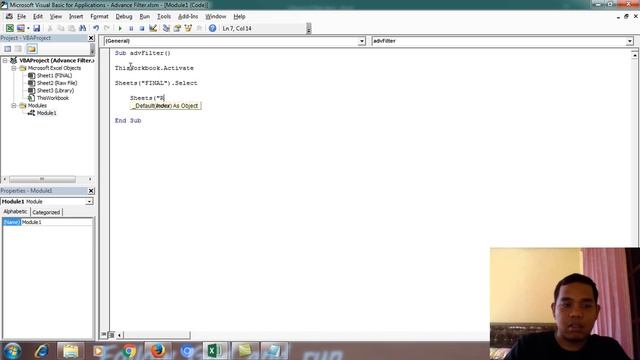Open the Format menu
This screenshot has width=640, height=360.
(x=99, y=17)
